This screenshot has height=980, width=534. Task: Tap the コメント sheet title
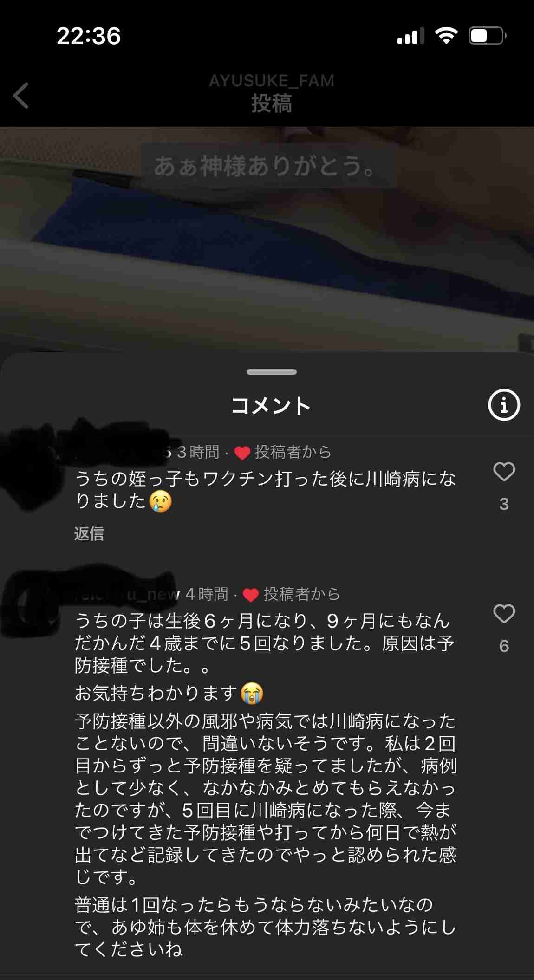pos(271,405)
